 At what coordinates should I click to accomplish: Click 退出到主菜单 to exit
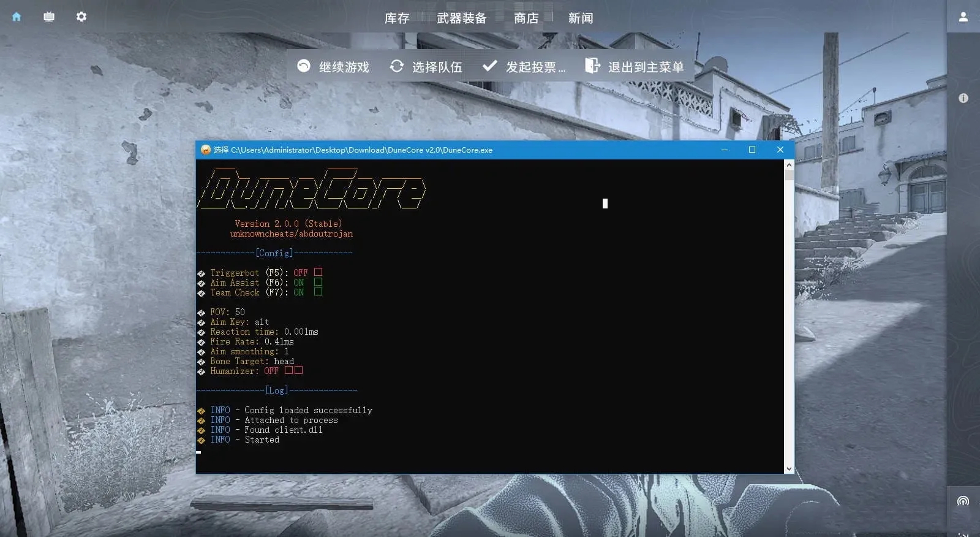pos(635,67)
